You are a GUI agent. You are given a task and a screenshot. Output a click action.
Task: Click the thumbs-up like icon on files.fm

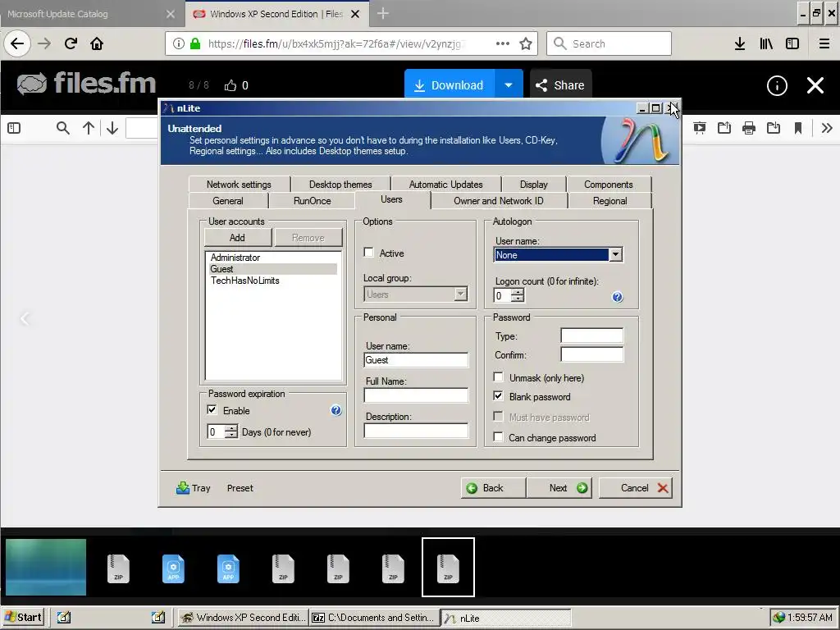click(231, 85)
